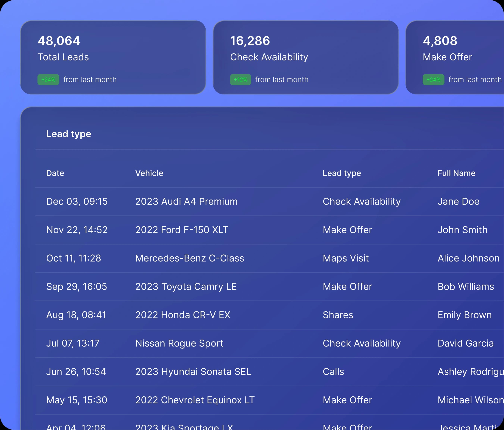Sort table by the Full Name column header

(x=457, y=173)
